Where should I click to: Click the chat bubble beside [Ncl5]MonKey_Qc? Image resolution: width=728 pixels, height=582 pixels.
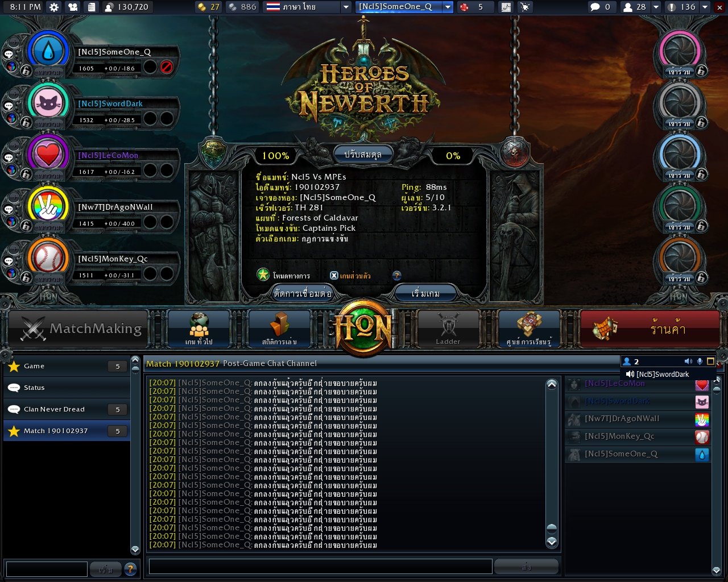(9, 261)
